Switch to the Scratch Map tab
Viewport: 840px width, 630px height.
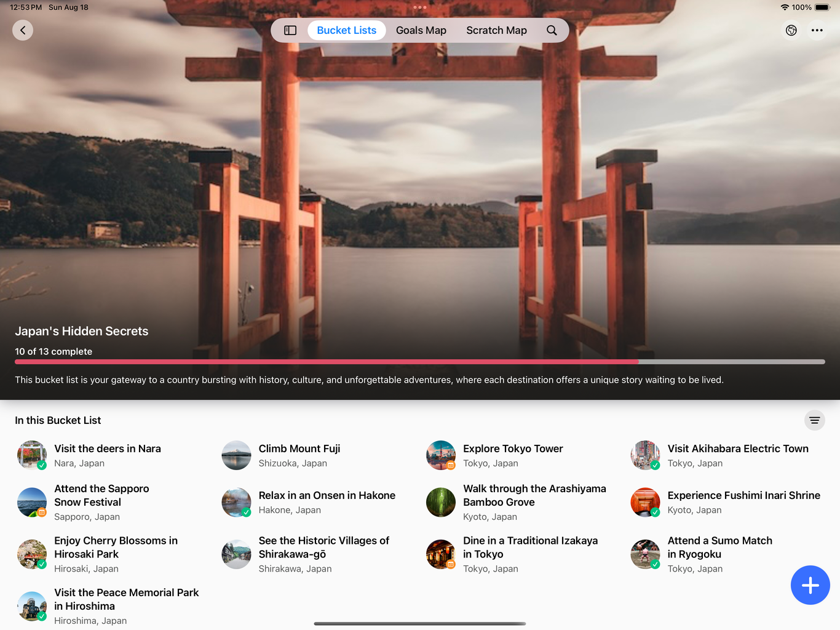[x=496, y=30]
